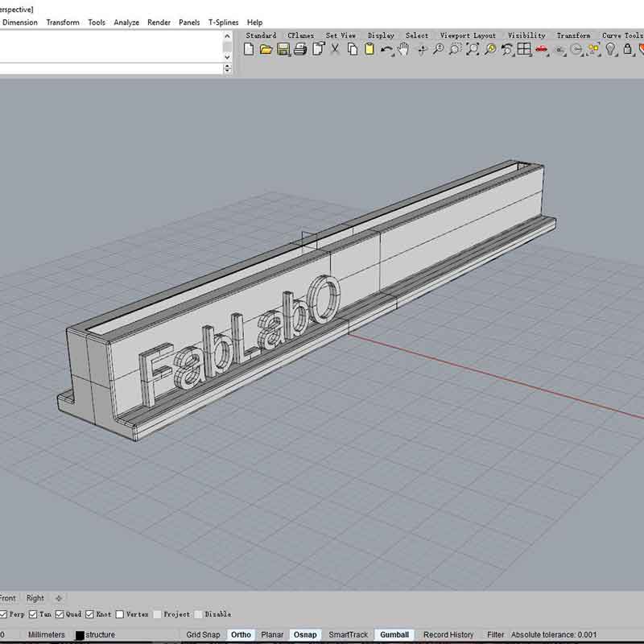The image size is (644, 644).
Task: Click the light bulb Hide objects icon
Action: 611,49
